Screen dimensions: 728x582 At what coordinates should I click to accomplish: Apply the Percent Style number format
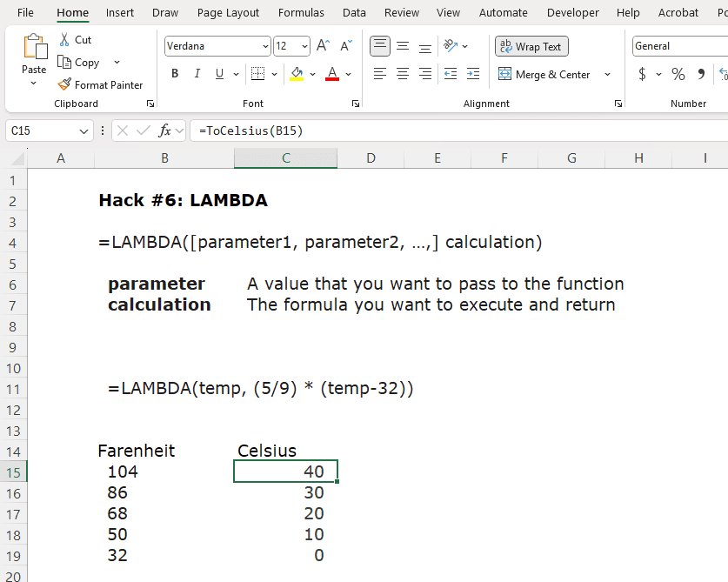pyautogui.click(x=678, y=75)
